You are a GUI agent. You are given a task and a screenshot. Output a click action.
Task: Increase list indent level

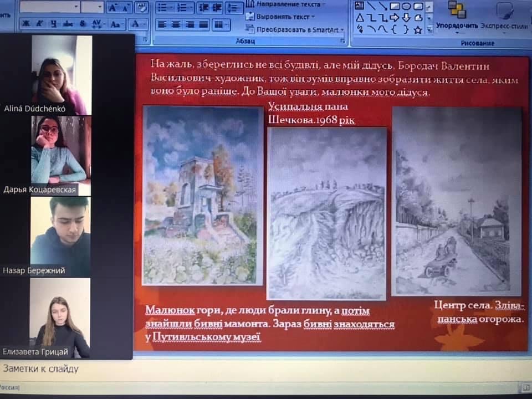tap(217, 8)
